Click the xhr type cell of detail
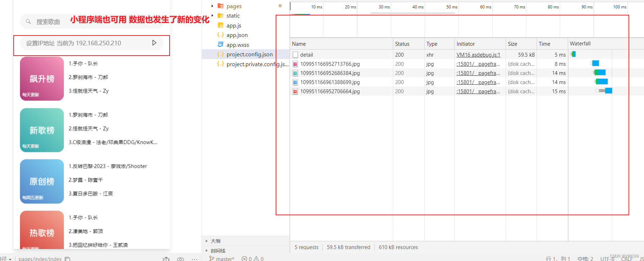Viewport: 644px width, 261px height. (430, 55)
